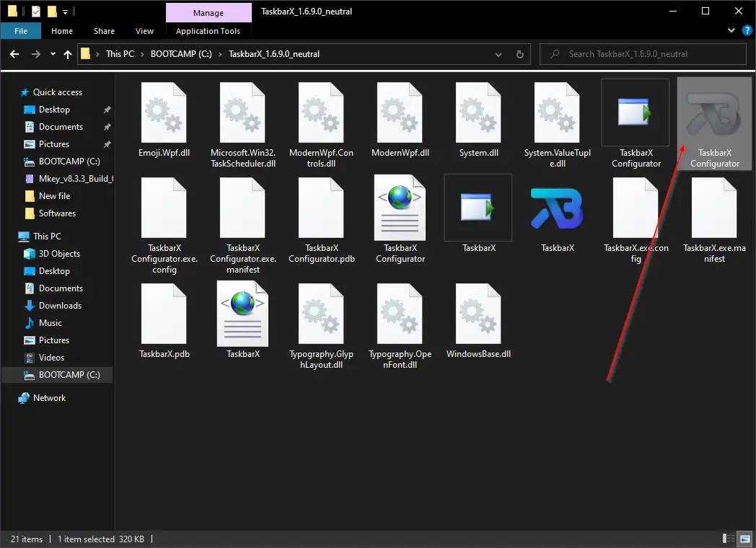Select TaskbarX Configurator.exe.manifest file
Viewport: 756px width, 548px height.
click(242, 225)
